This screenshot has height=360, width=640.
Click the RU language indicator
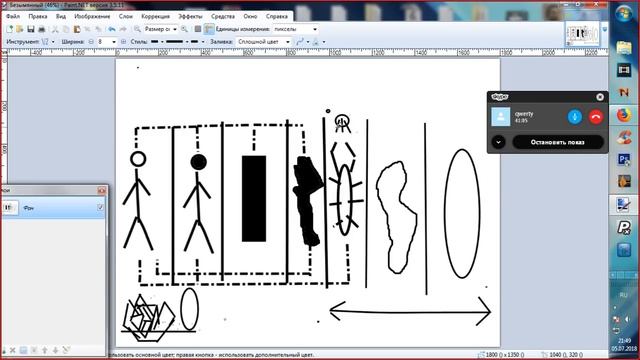pyautogui.click(x=624, y=295)
